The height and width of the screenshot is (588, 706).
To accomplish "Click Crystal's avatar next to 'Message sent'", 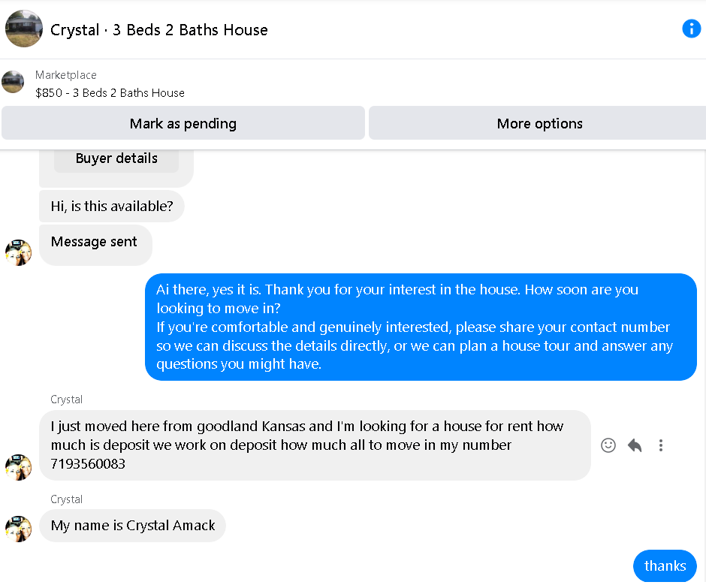I will pyautogui.click(x=19, y=252).
